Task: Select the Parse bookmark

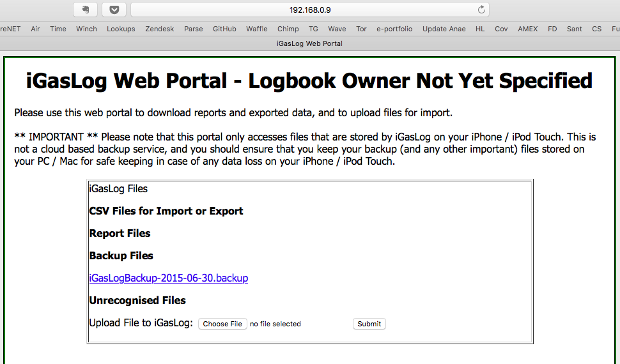Action: (x=193, y=29)
